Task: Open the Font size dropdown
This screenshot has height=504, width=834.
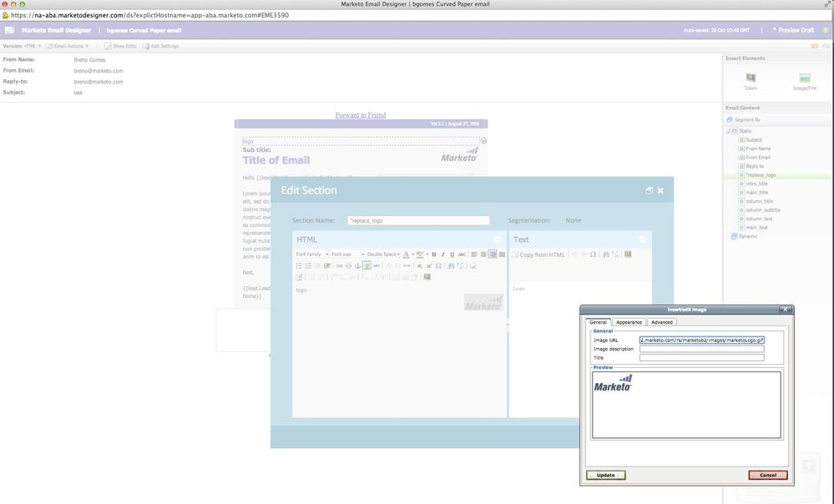Action: [x=346, y=255]
